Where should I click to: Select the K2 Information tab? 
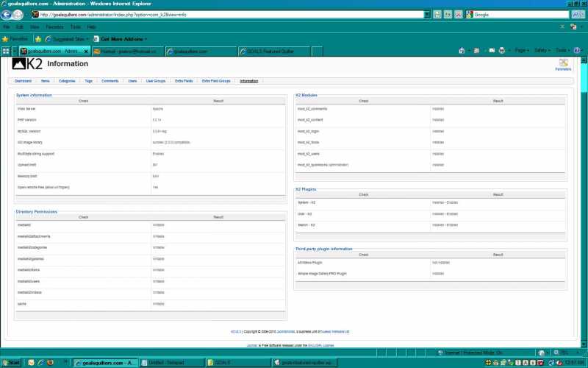[249, 81]
